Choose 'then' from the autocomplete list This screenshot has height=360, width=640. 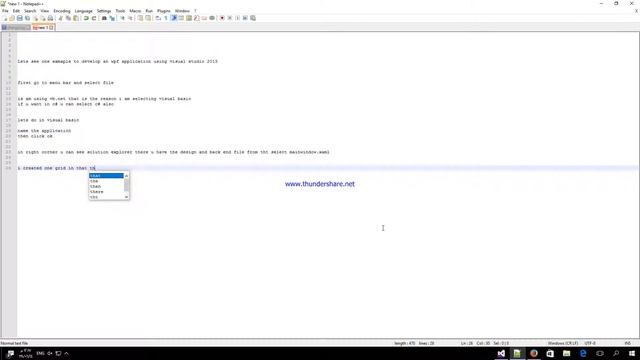106,186
